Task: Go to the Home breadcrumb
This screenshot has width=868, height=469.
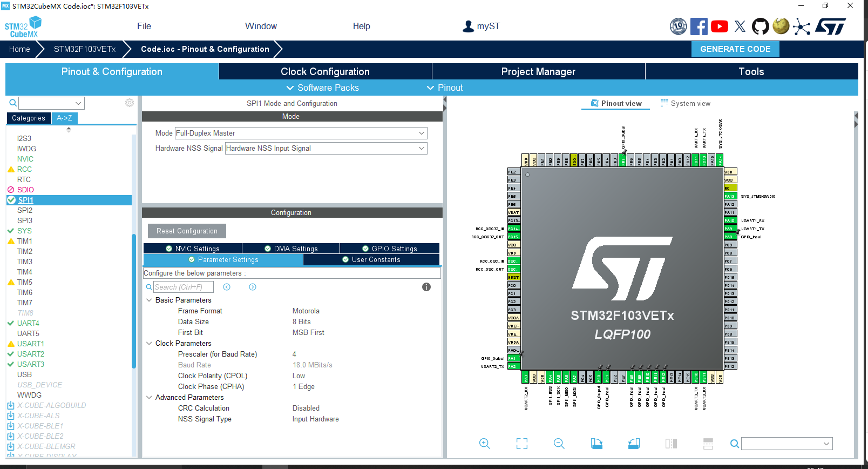Action: click(19, 49)
